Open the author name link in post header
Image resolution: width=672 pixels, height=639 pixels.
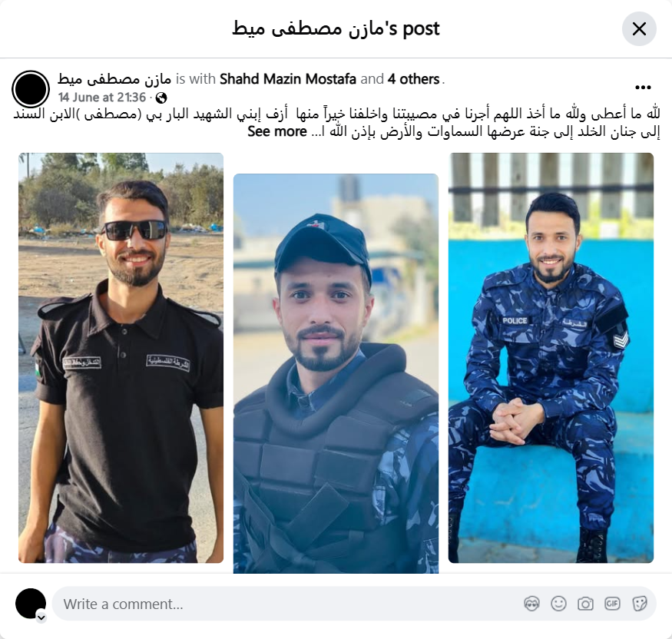tap(114, 79)
